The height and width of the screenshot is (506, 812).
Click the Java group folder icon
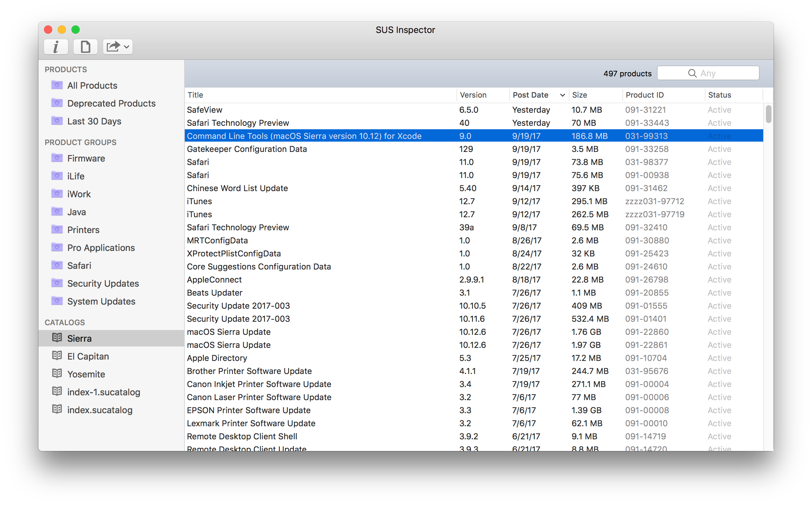pos(57,211)
